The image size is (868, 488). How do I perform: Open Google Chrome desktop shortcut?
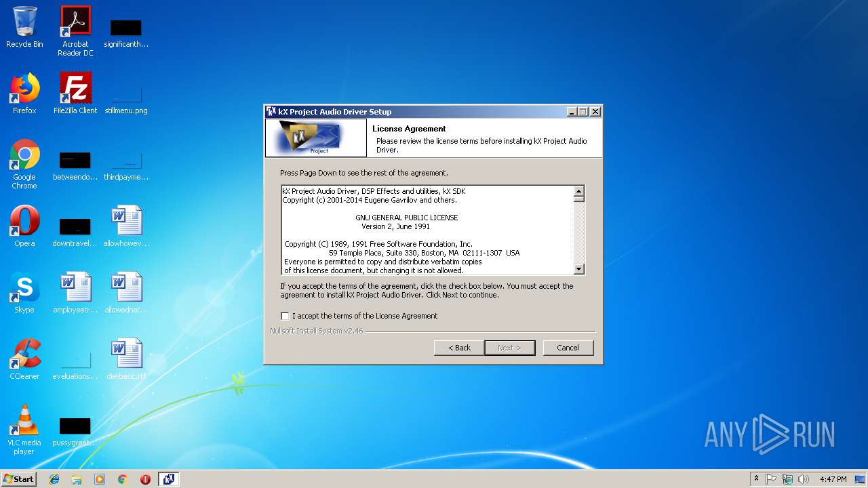click(x=24, y=165)
